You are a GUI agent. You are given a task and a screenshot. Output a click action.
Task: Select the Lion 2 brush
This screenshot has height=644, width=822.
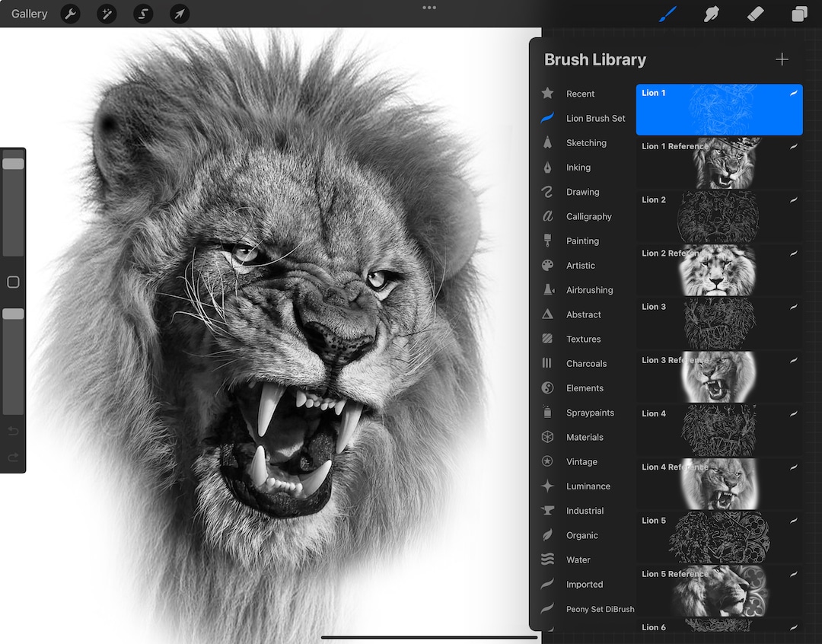pos(718,216)
